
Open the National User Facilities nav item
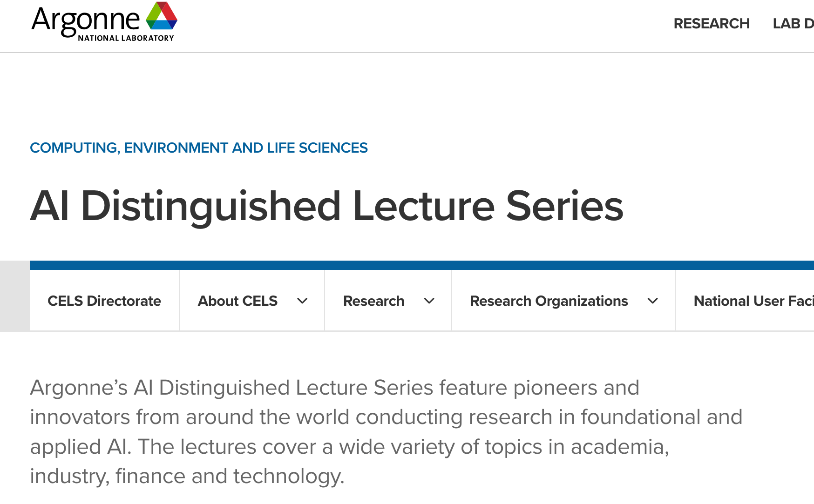click(753, 301)
